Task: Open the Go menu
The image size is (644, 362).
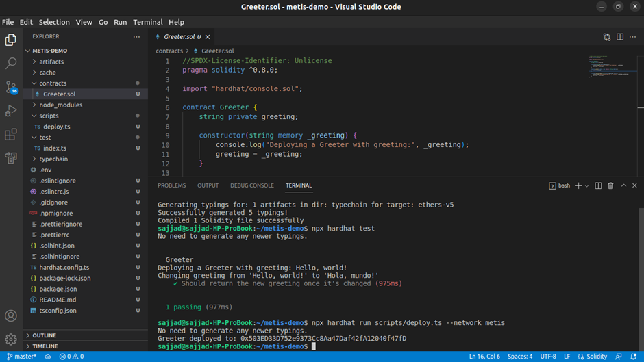Action: click(x=103, y=22)
